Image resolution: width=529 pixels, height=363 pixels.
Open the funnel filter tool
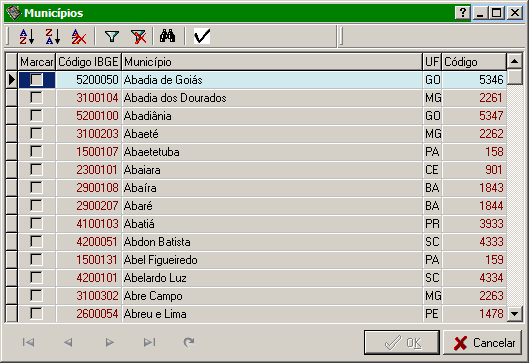click(112, 36)
